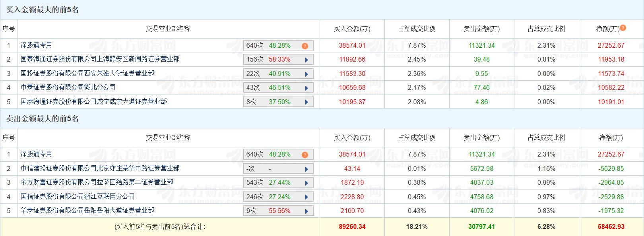Click the 156次 58.33% stats box
Image resolution: width=644 pixels, height=236 pixels.
[x=278, y=60]
